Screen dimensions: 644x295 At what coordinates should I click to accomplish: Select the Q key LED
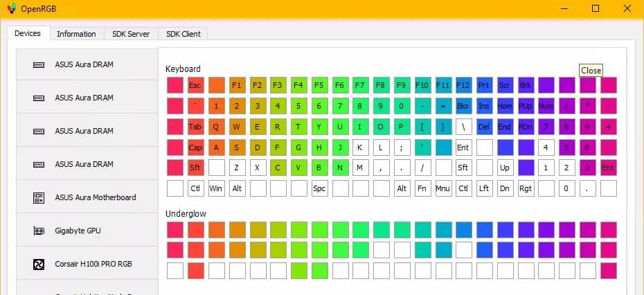(216, 127)
